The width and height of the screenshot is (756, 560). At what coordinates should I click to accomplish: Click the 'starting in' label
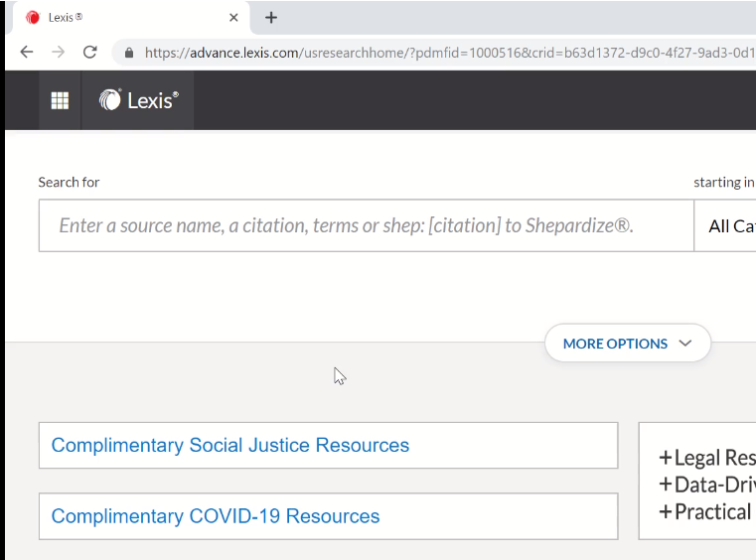point(723,182)
